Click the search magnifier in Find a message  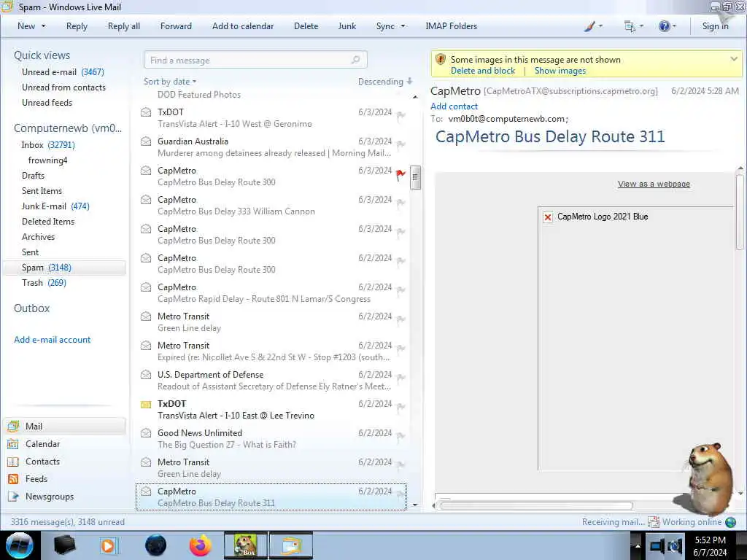tap(355, 60)
